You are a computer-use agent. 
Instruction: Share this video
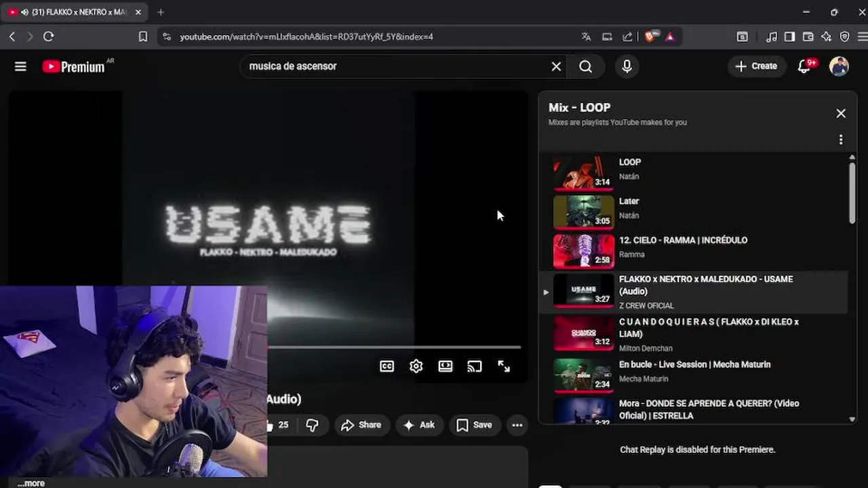[x=361, y=425]
